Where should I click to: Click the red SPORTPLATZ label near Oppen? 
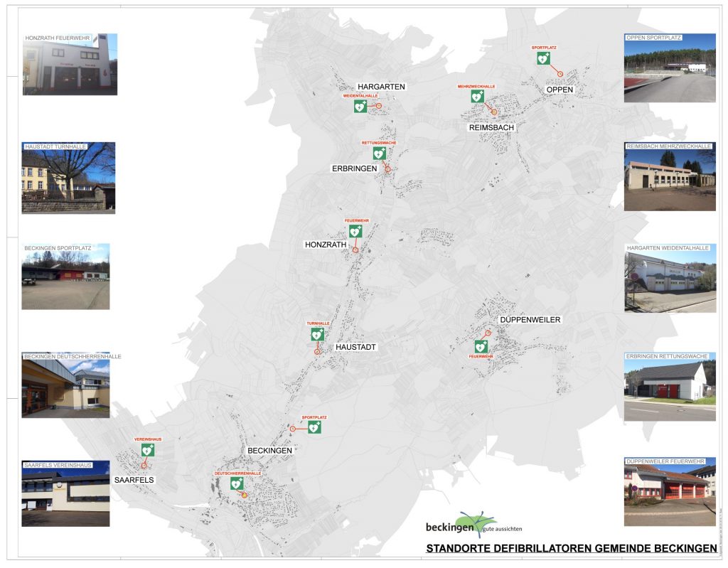click(544, 48)
